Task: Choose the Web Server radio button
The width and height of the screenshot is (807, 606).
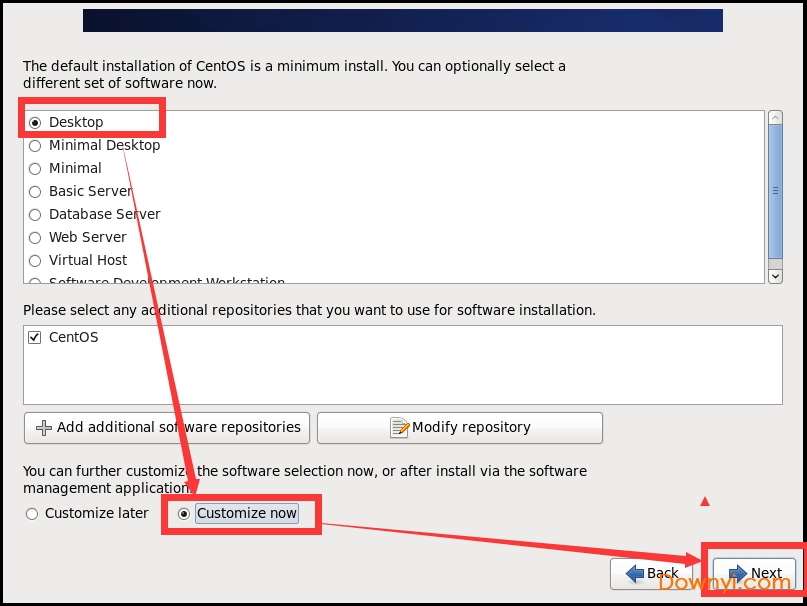Action: [35, 237]
